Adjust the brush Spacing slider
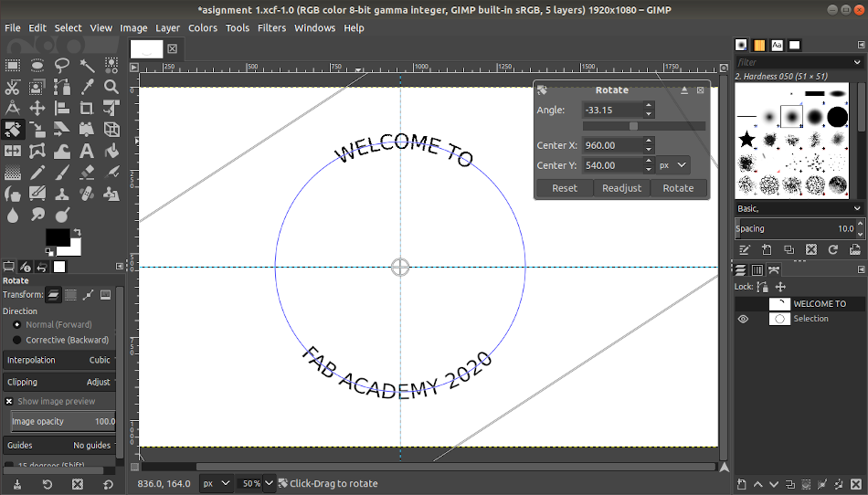 tap(796, 228)
